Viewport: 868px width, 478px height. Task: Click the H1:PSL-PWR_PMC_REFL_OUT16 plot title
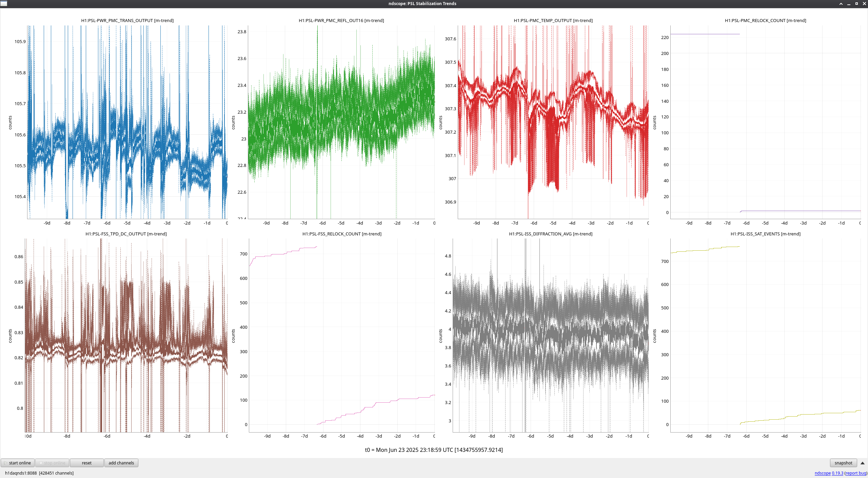341,20
